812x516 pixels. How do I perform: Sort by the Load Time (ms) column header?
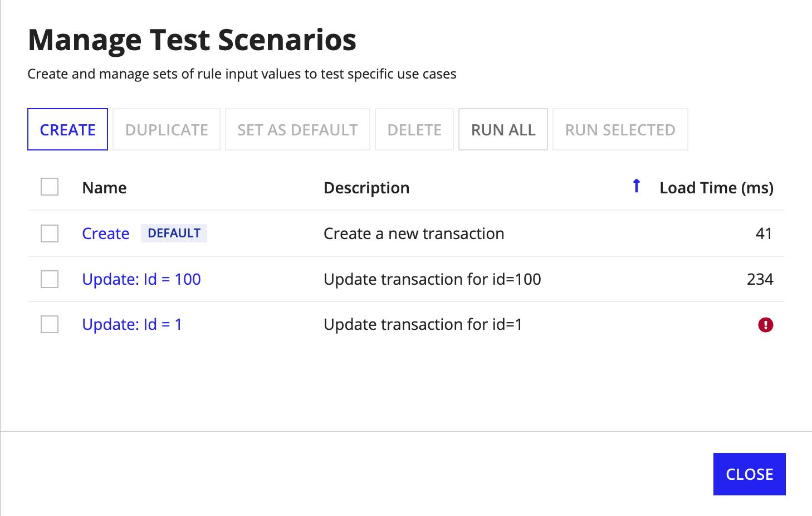(716, 188)
